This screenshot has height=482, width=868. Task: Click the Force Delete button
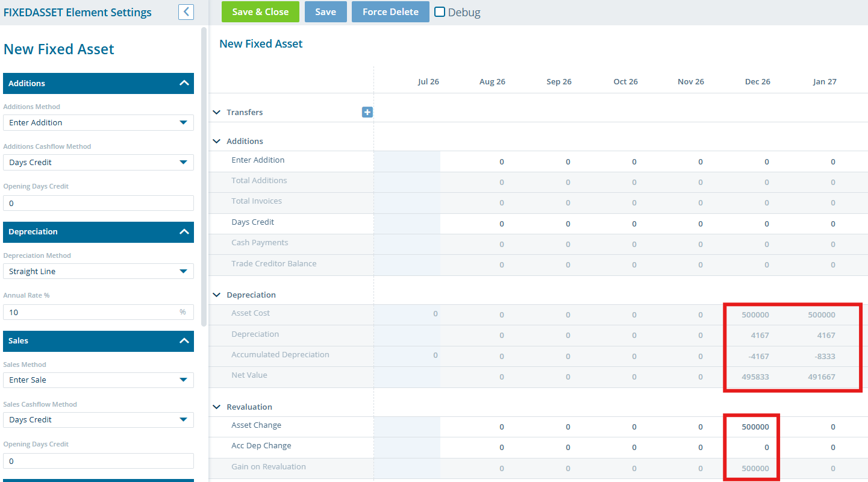[390, 11]
